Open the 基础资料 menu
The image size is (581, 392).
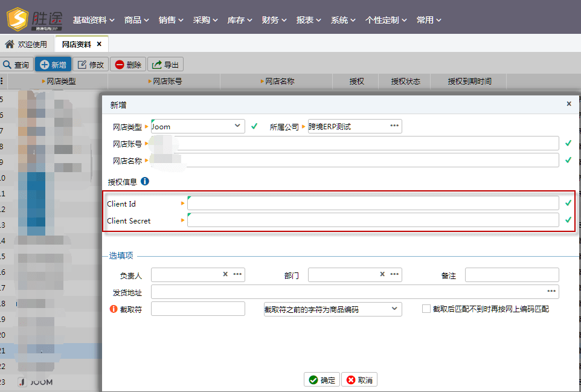(x=94, y=20)
